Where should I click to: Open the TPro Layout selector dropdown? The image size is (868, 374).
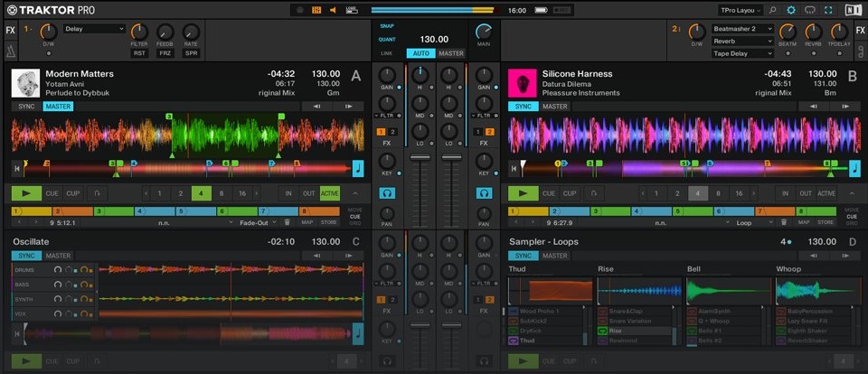tap(741, 10)
